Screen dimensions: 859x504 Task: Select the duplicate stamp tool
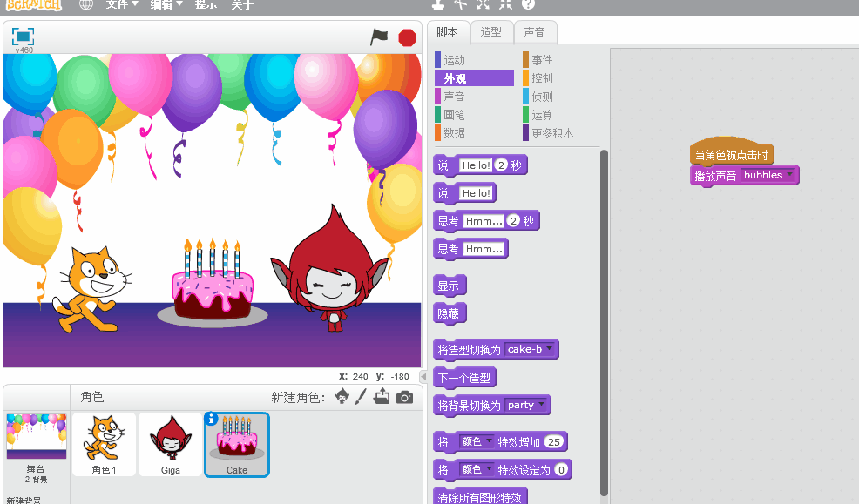tap(437, 4)
